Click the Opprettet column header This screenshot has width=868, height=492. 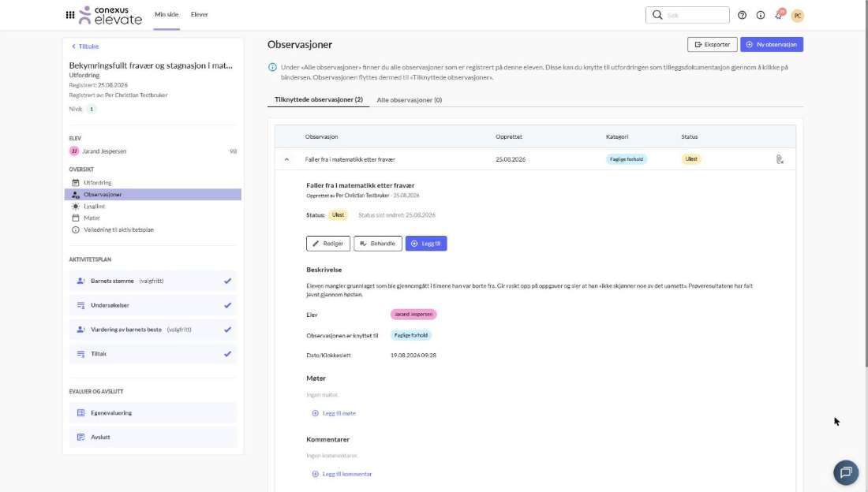[509, 136]
